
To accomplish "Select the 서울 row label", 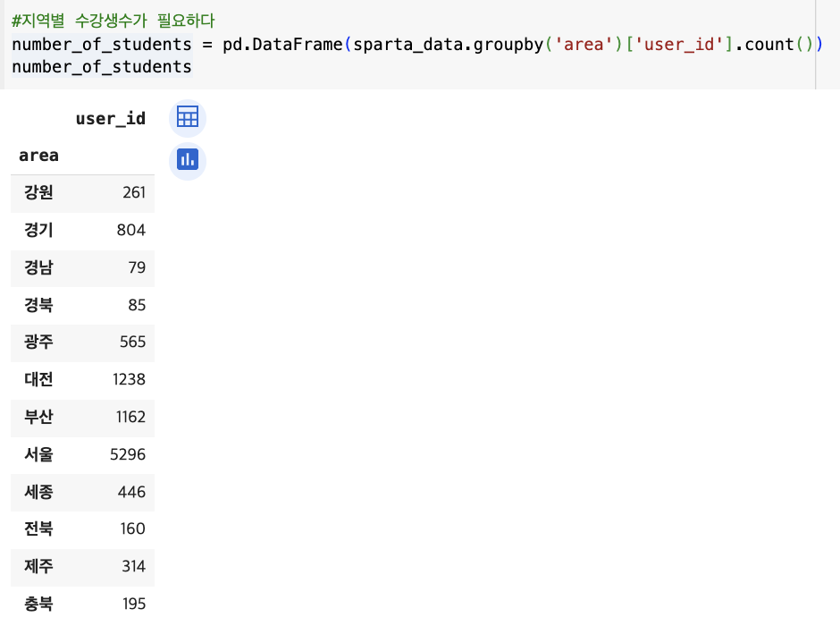I will coord(38,454).
